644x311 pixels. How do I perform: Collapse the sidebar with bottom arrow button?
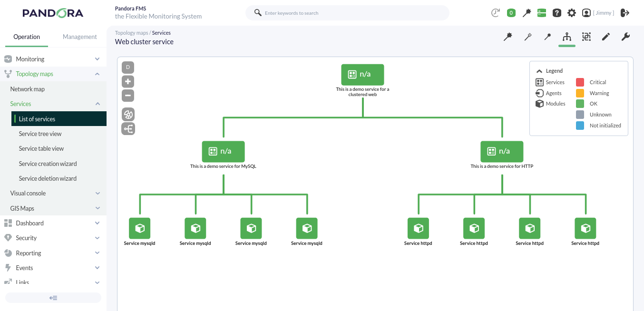[53, 298]
